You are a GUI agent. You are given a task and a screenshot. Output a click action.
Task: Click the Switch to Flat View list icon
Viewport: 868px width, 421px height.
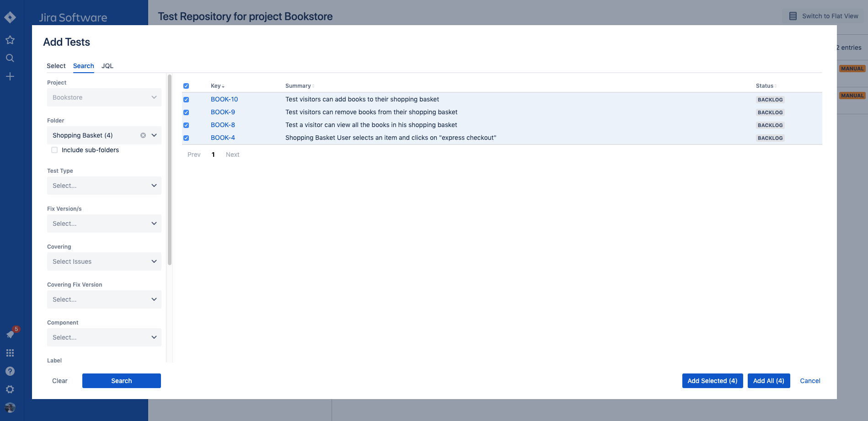click(x=793, y=16)
